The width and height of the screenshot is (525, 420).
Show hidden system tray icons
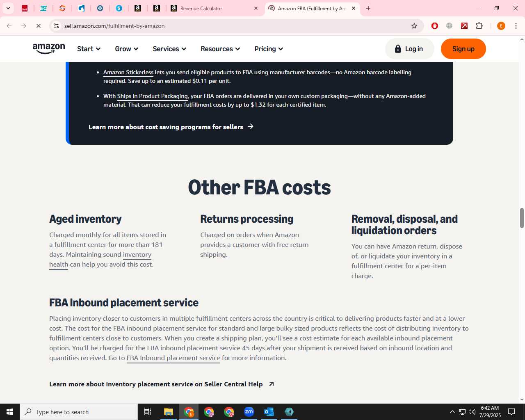pos(452,412)
